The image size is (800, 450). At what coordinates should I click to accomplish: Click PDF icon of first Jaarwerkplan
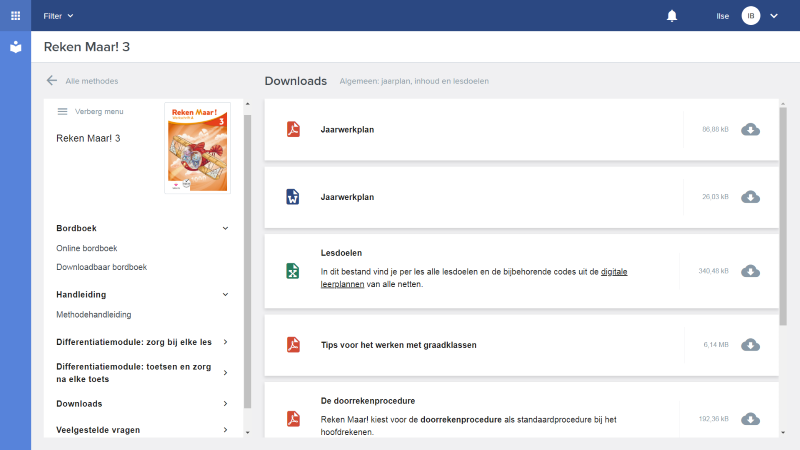[x=293, y=129]
